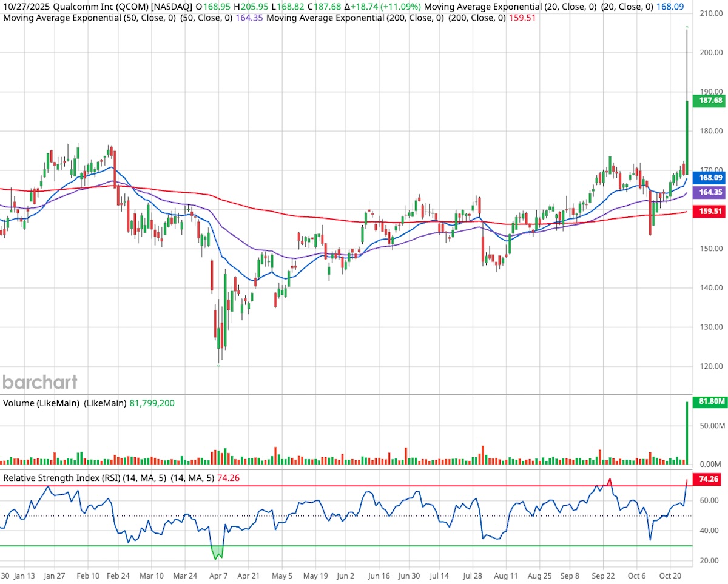
Task: Click the small marker above the highest candle wick
Action: (x=687, y=27)
